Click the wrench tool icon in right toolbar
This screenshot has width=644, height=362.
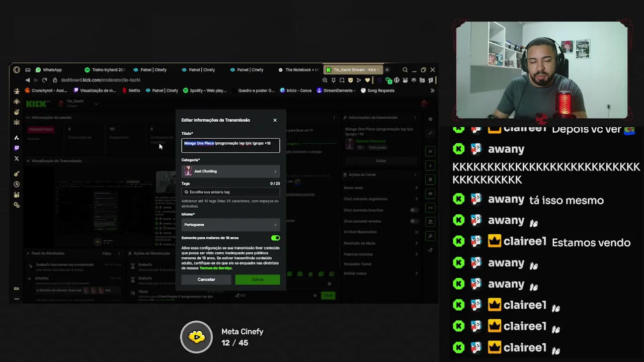tap(430, 236)
